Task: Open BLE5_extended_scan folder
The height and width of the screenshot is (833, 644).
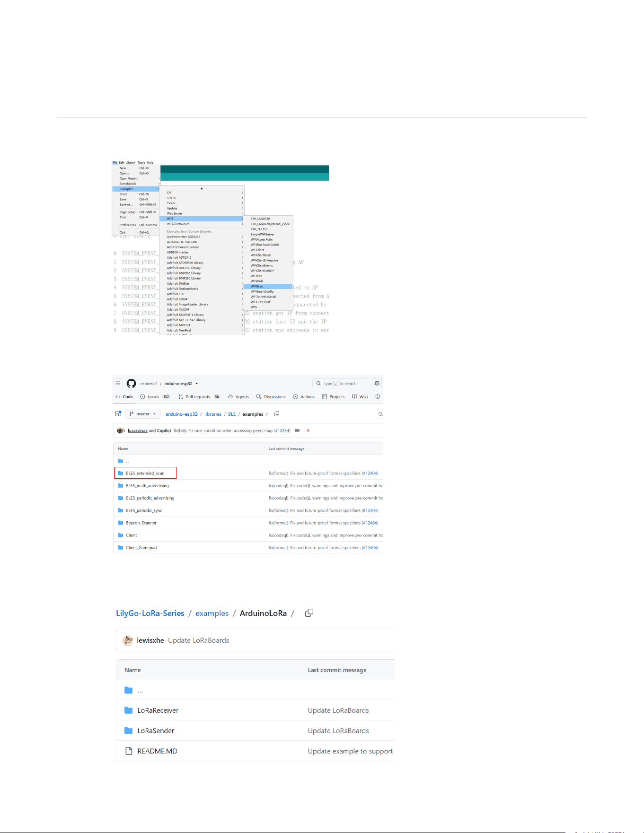Action: [145, 473]
